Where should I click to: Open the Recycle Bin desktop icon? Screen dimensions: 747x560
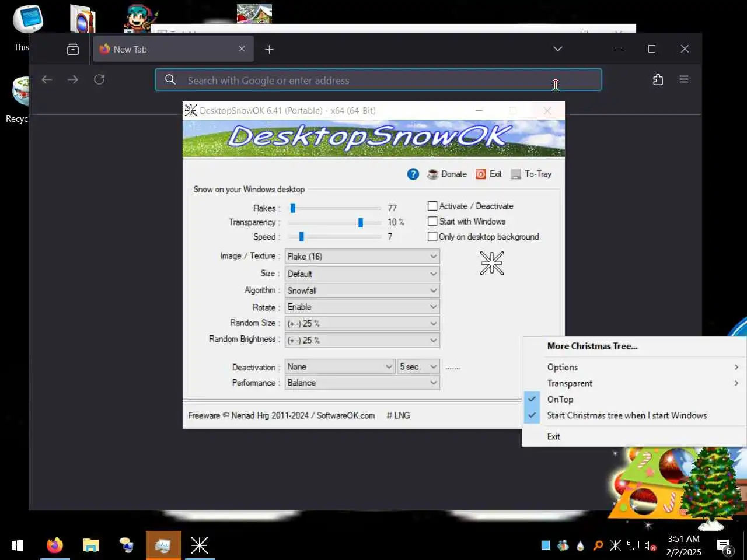click(x=19, y=99)
